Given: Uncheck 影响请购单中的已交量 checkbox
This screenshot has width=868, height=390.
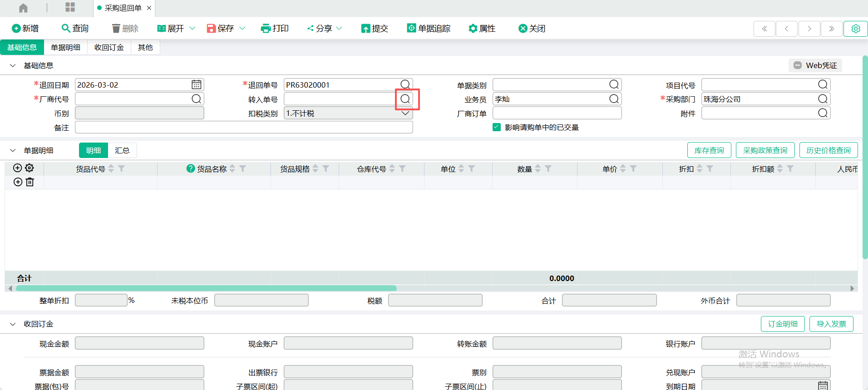Looking at the screenshot, I should (x=497, y=127).
